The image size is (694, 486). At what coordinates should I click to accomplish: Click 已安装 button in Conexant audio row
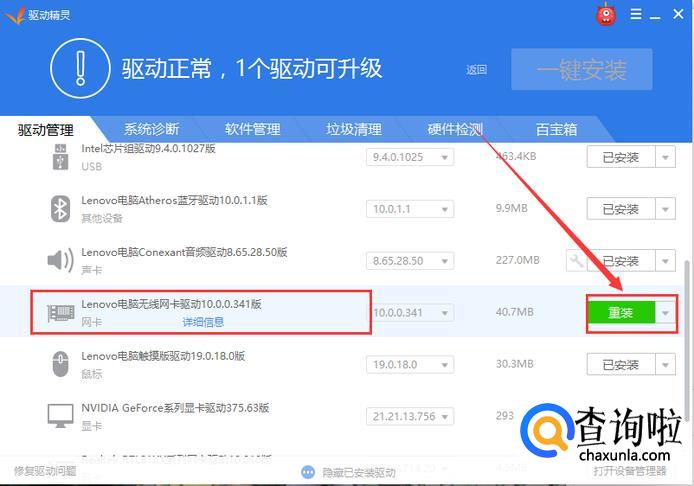click(621, 261)
